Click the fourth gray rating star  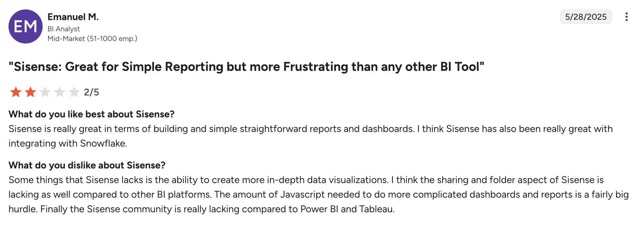coord(60,92)
